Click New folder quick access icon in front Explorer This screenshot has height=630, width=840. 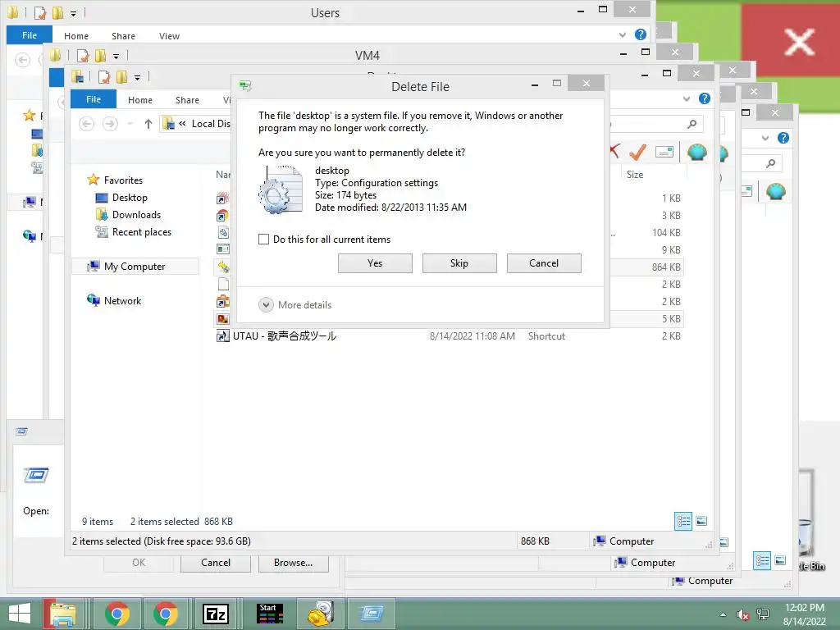pyautogui.click(x=121, y=77)
